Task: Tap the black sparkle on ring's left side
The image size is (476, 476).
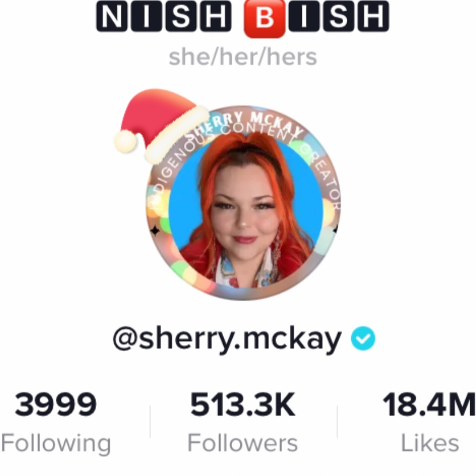Action: pos(155,231)
